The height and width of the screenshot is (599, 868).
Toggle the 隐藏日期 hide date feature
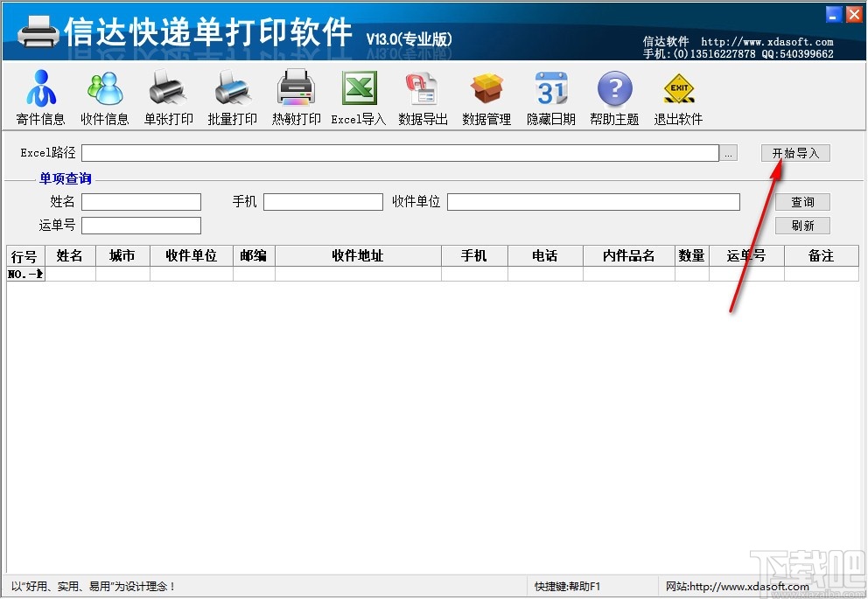click(x=550, y=96)
